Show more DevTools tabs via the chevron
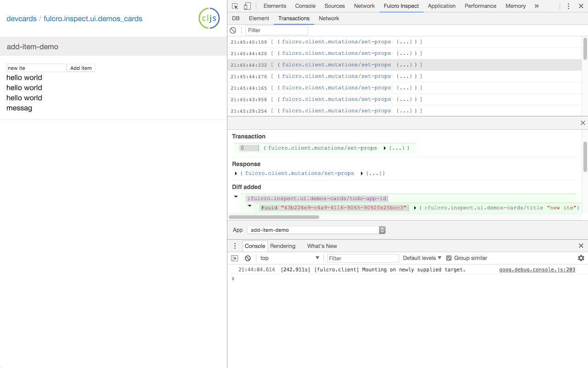588x368 pixels. coord(537,6)
